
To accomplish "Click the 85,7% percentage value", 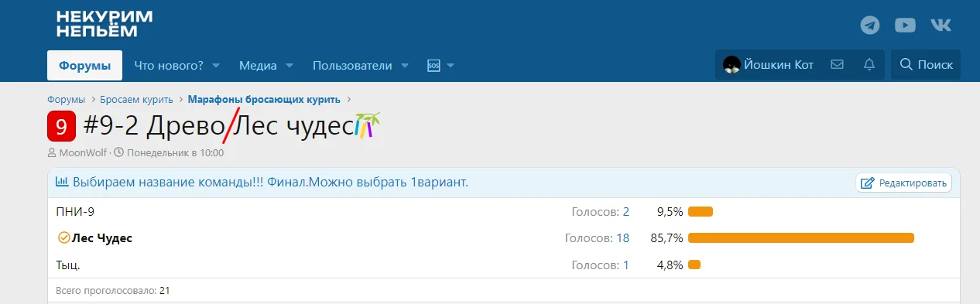I will (x=666, y=238).
